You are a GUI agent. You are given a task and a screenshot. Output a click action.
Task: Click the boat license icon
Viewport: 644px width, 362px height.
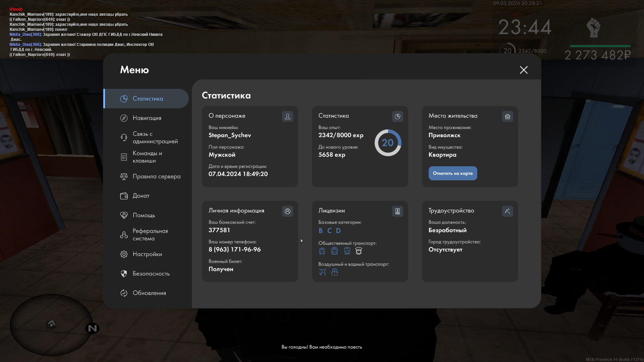click(x=334, y=272)
